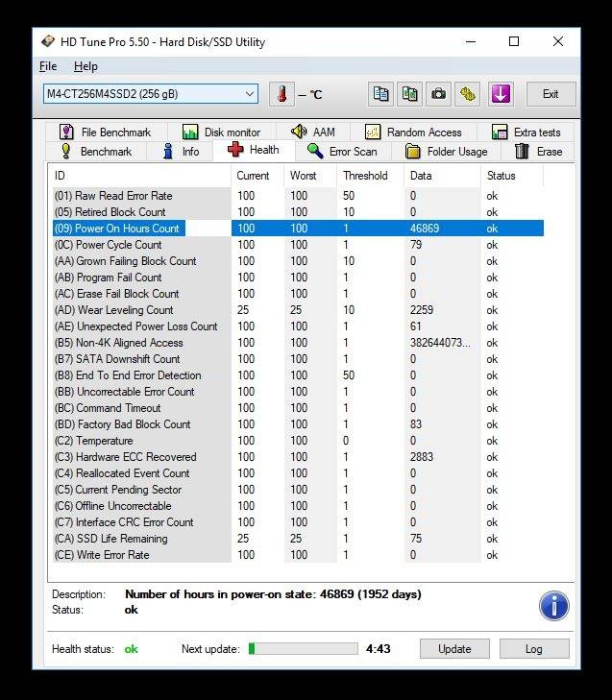
Task: Click the camera save screenshot icon
Action: (438, 94)
